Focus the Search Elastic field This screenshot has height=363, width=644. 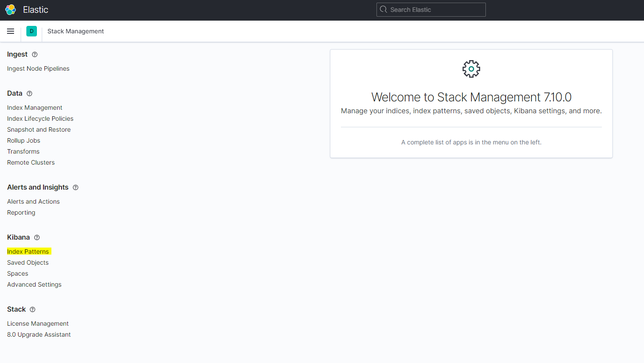pyautogui.click(x=431, y=10)
